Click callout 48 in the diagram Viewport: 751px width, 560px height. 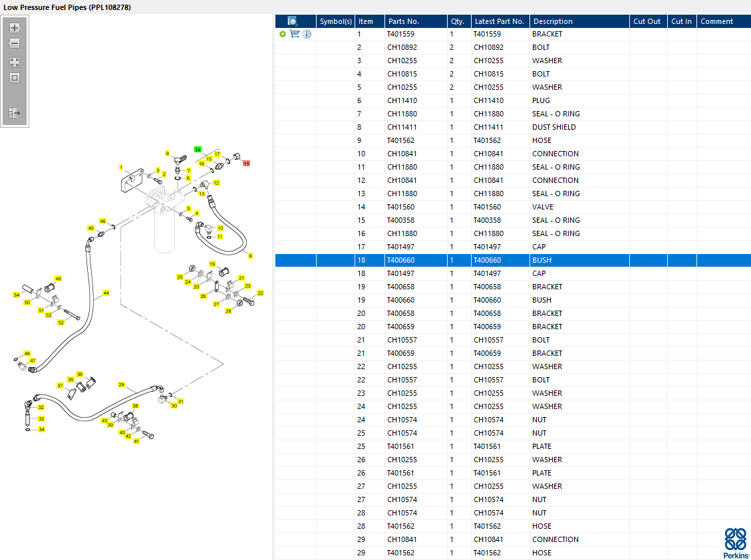pyautogui.click(x=27, y=353)
